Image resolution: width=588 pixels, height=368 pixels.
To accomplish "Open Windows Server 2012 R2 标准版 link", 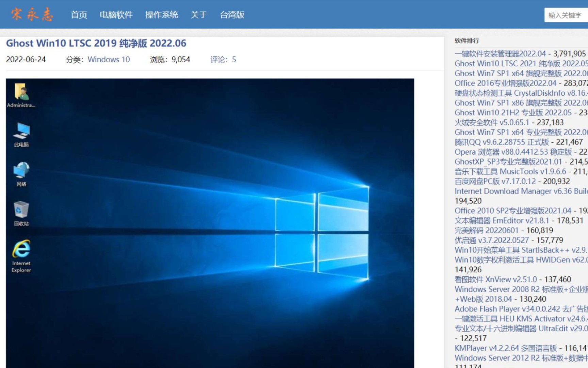I will click(521, 358).
